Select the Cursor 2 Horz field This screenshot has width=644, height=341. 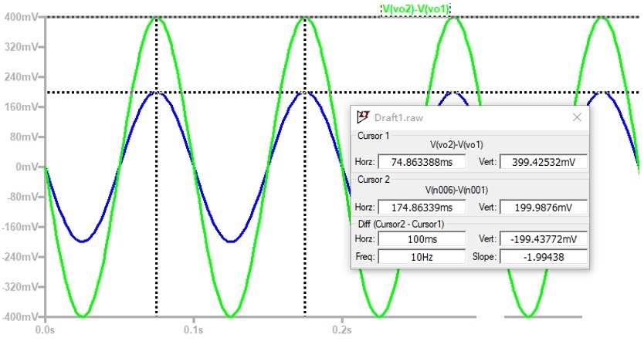421,208
